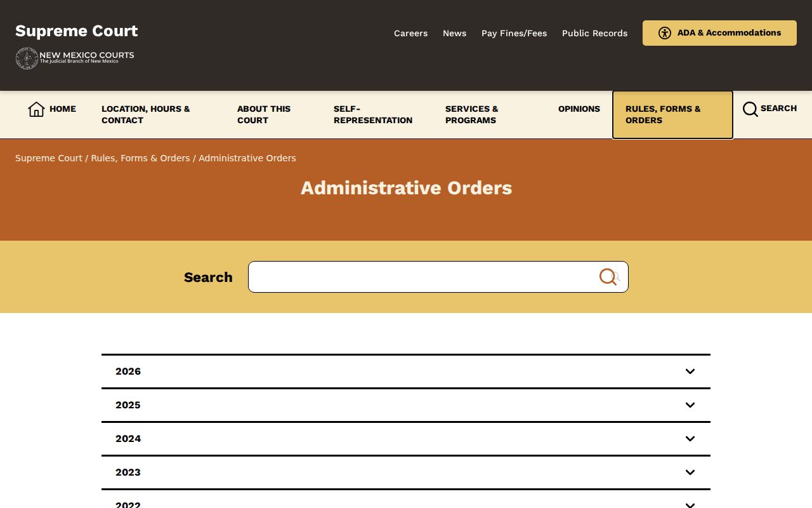Screen dimensions: 812x508
Task: Click the New Mexico Courts seal logo
Action: coord(27,58)
